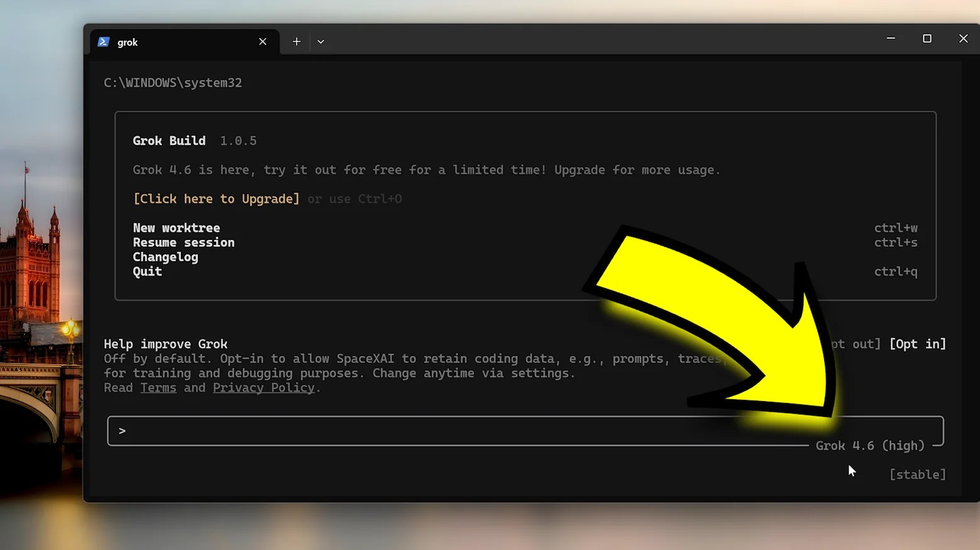Image resolution: width=980 pixels, height=550 pixels.
Task: Click the Help improve Grok heading
Action: [165, 344]
